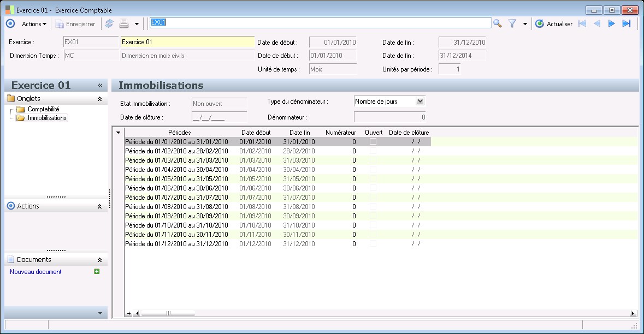Toggle Ouvert checkbox for December 2010 period

point(373,243)
